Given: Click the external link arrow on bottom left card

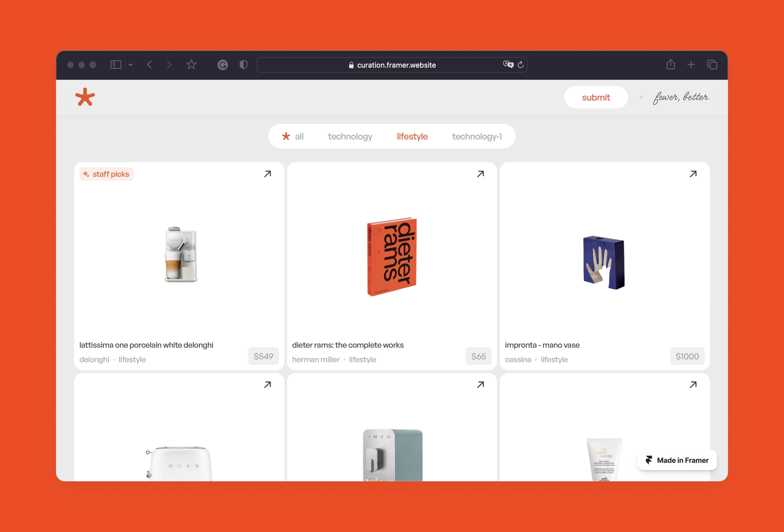Looking at the screenshot, I should coord(268,385).
